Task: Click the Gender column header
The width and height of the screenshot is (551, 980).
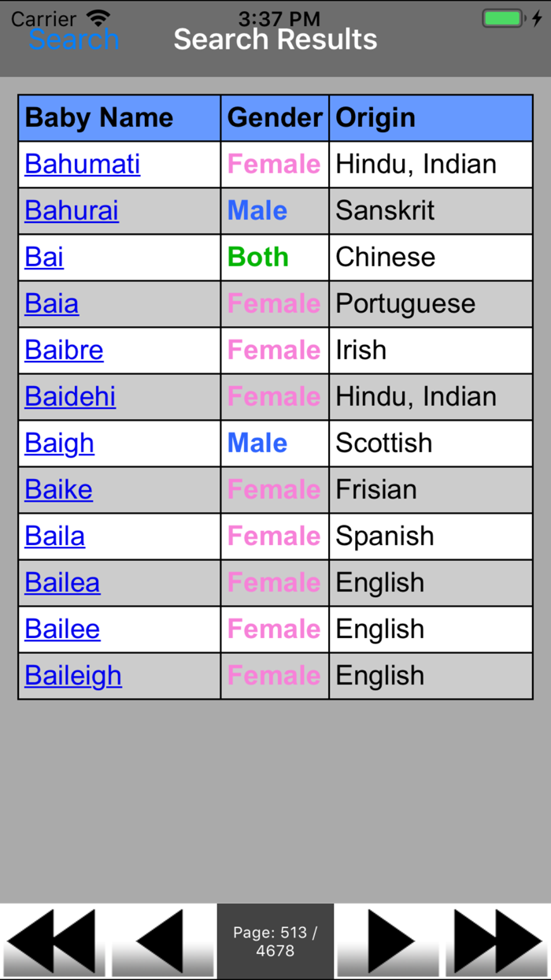Action: click(x=274, y=117)
